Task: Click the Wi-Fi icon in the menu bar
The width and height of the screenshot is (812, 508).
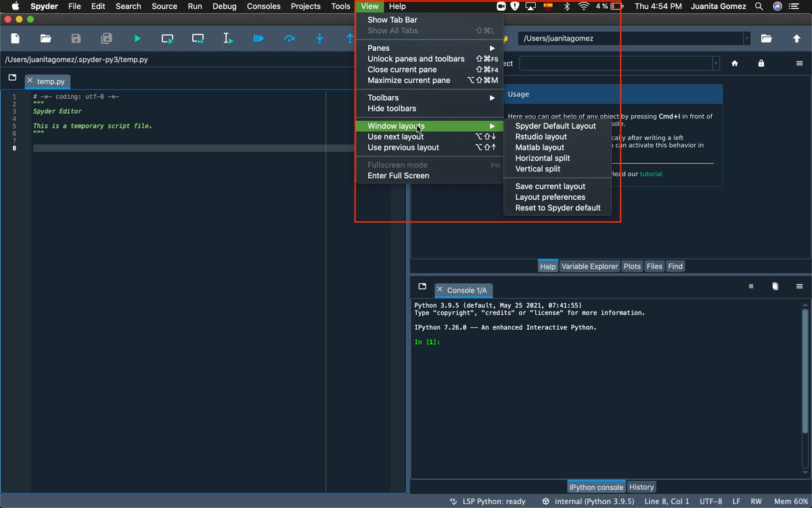Action: point(583,6)
